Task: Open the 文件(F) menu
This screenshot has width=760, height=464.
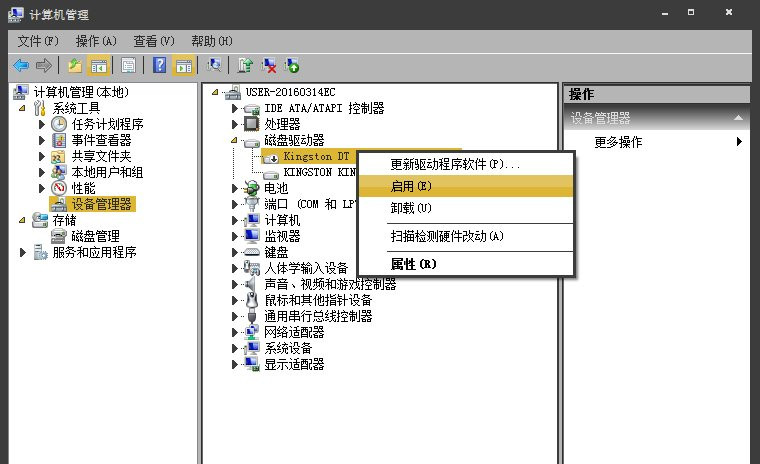Action: (x=38, y=41)
